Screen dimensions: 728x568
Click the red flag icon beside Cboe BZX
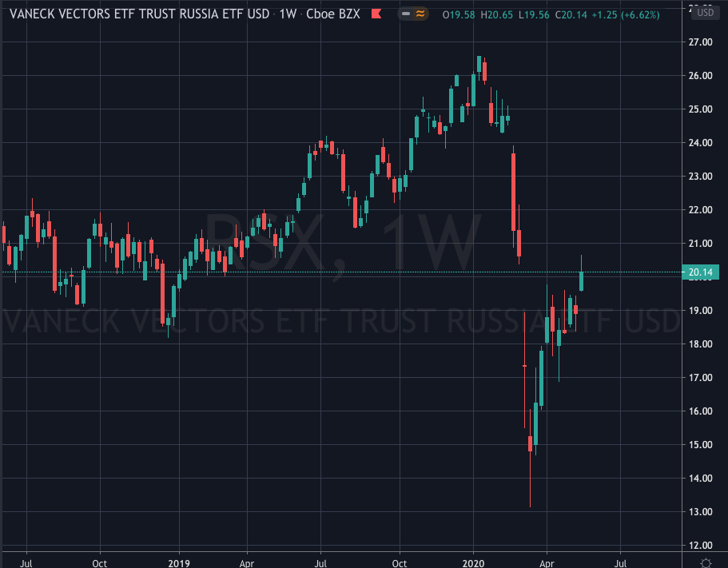pos(376,14)
